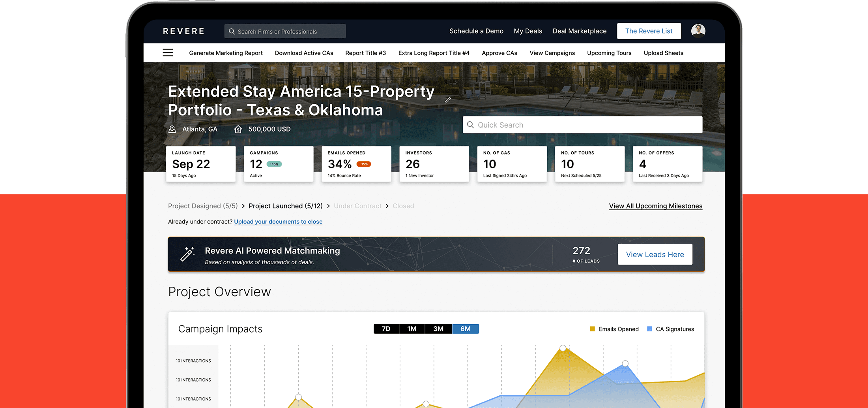Viewport: 868px width, 408px height.
Task: Go to My Deals
Action: coord(528,31)
